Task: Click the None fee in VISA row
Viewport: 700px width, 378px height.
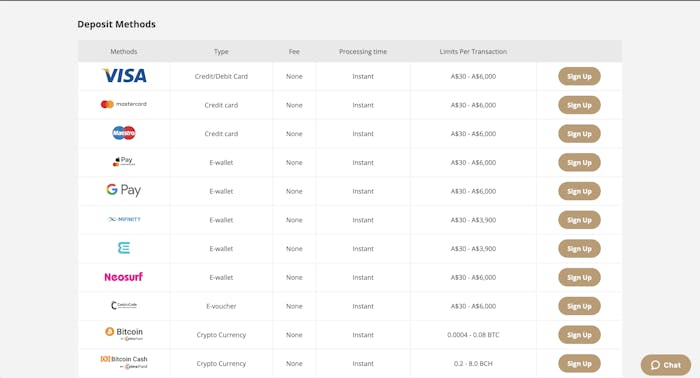Action: click(294, 76)
